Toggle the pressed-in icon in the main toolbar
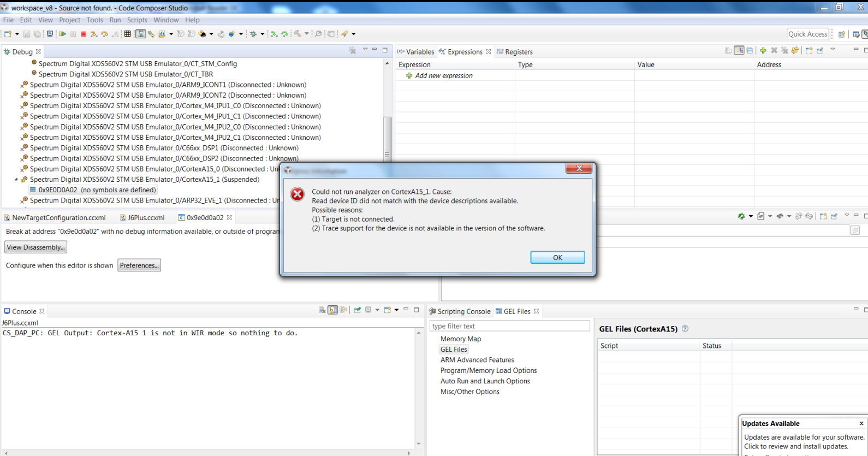This screenshot has width=868, height=456. pyautogui.click(x=140, y=34)
